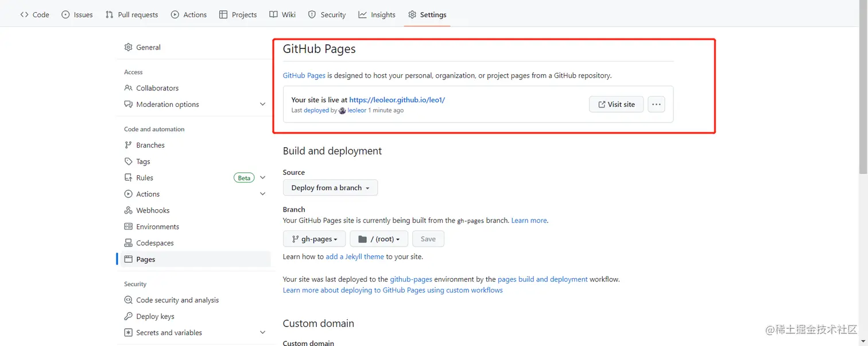Screen dimensions: 868x346
Task: Open Tags settings page
Action: 143,162
